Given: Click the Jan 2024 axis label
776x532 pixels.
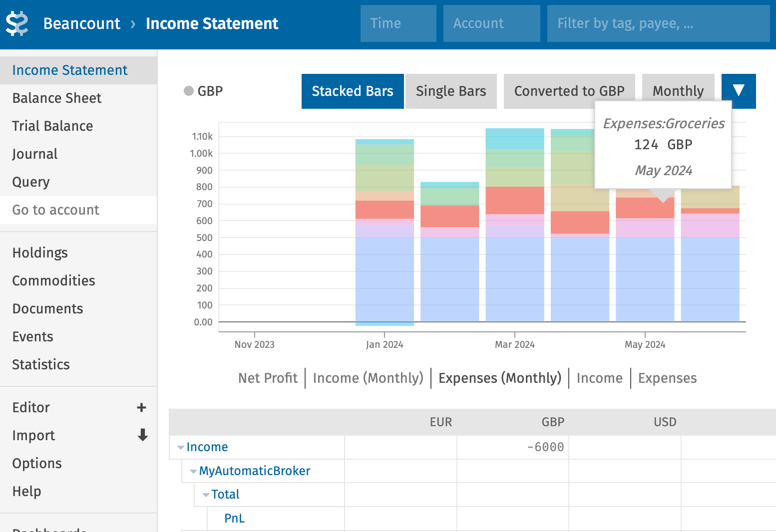Looking at the screenshot, I should click(x=385, y=345).
